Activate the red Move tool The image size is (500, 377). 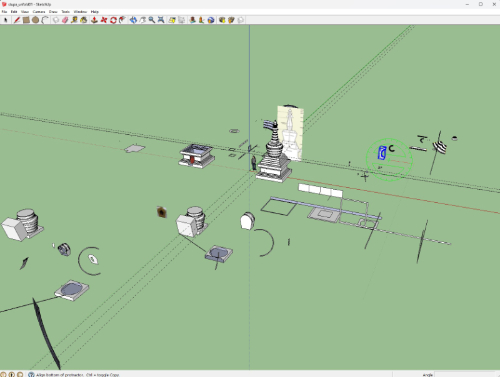click(x=104, y=20)
